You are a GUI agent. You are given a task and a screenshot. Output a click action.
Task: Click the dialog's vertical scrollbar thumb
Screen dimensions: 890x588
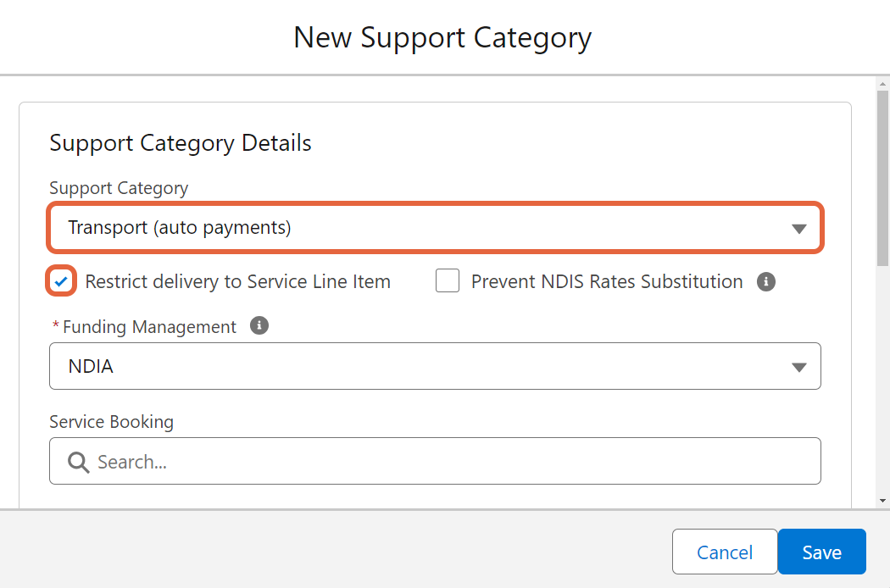point(882,178)
